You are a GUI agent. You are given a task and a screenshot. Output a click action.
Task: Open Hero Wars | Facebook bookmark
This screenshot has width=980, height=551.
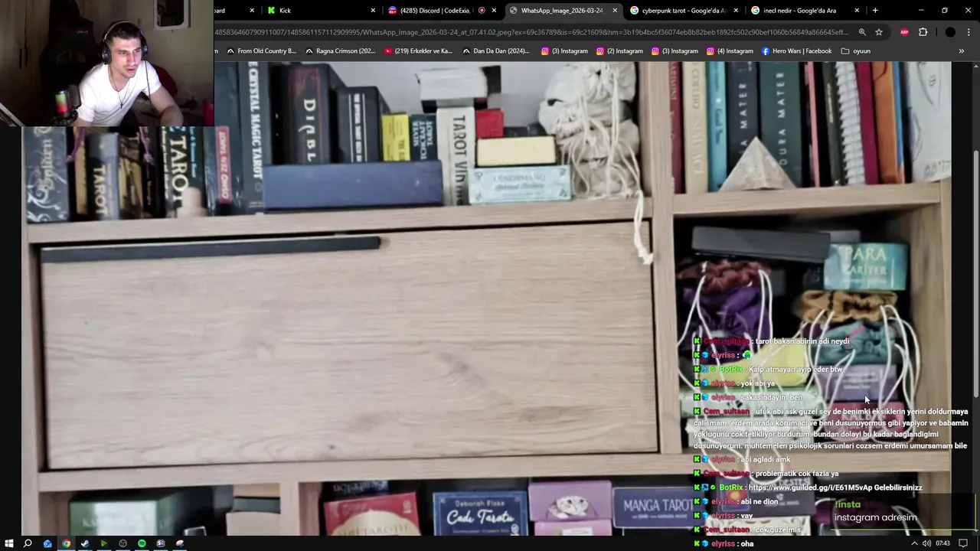pos(796,51)
